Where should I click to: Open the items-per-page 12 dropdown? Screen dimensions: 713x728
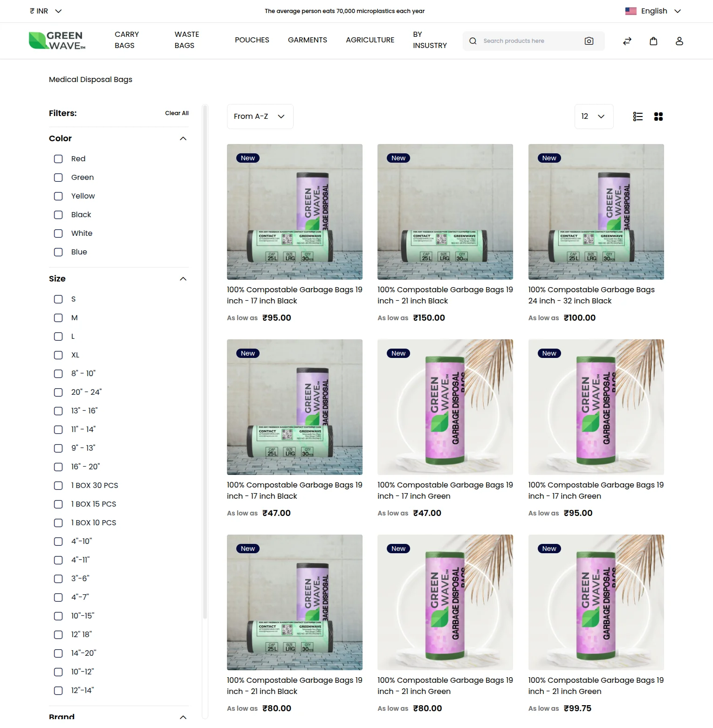point(593,117)
